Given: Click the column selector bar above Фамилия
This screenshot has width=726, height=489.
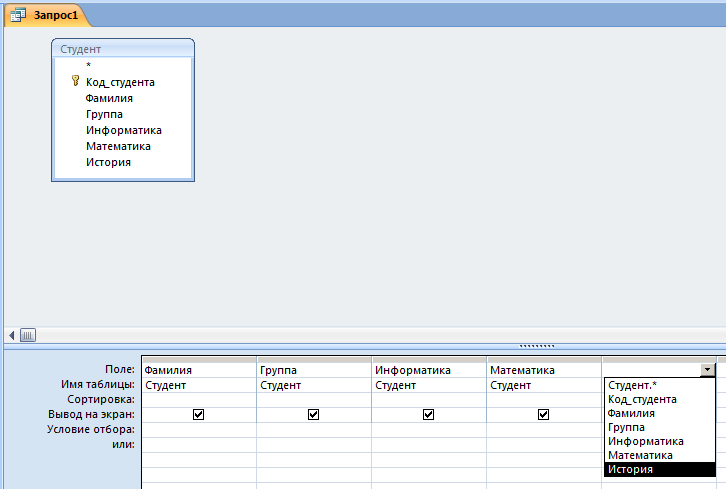Looking at the screenshot, I should 199,359.
